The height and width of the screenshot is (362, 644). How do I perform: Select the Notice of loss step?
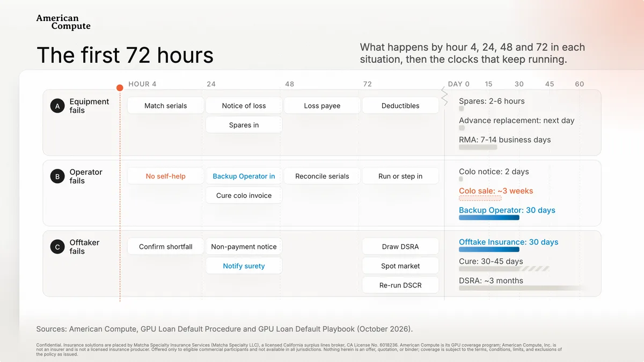244,106
